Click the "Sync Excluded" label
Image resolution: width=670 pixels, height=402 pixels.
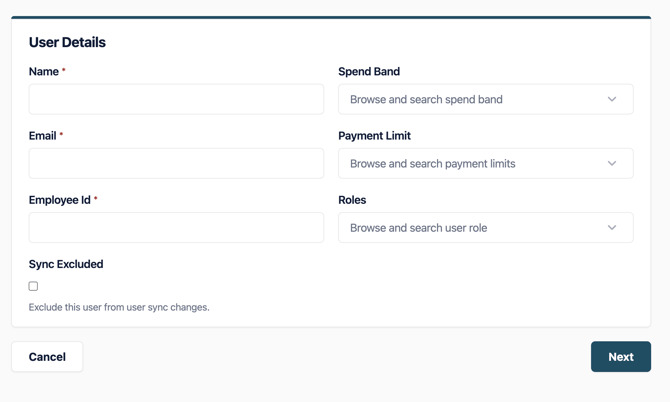pos(66,264)
